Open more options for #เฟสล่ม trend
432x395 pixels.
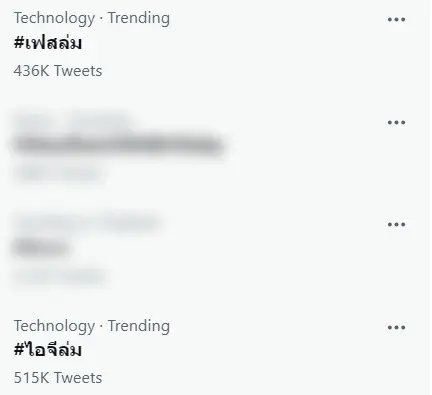click(396, 20)
